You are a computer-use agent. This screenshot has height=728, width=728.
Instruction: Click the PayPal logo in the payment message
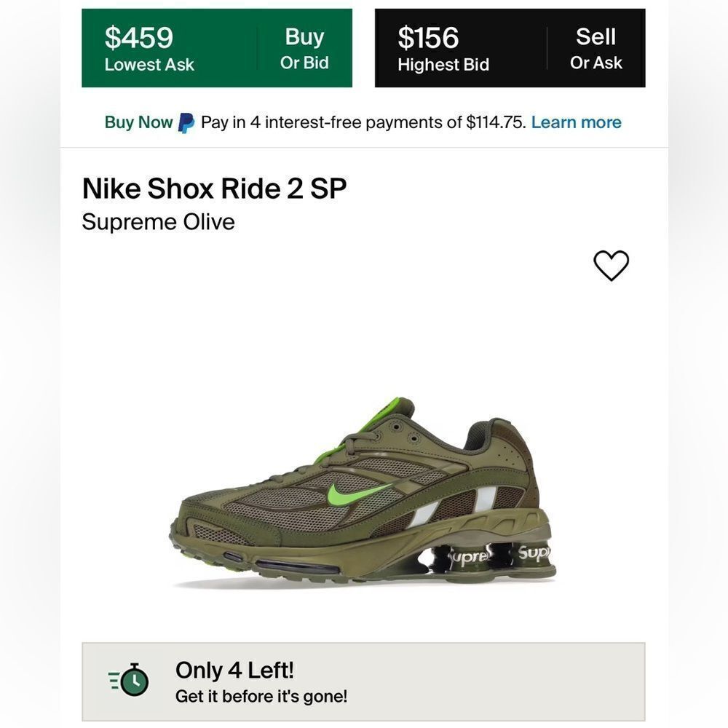coord(186,122)
